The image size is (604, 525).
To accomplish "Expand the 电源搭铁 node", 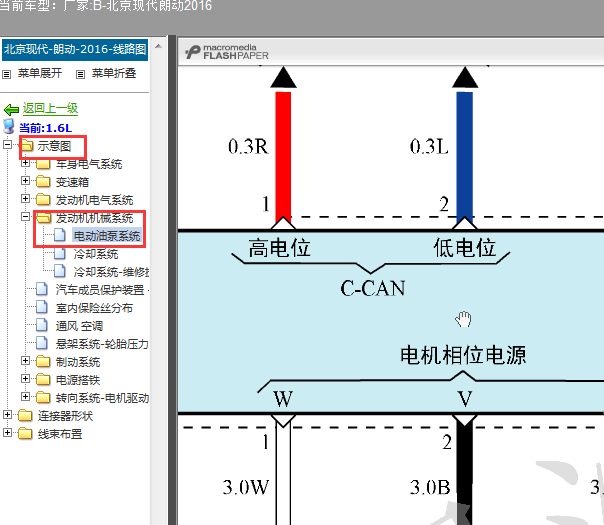I will point(25,379).
